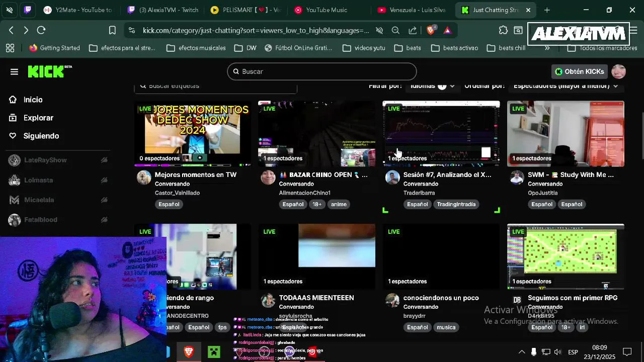Open the Seguimos con mi primer RPG thumbnail
Viewport: 644px width, 362px height.
566,256
